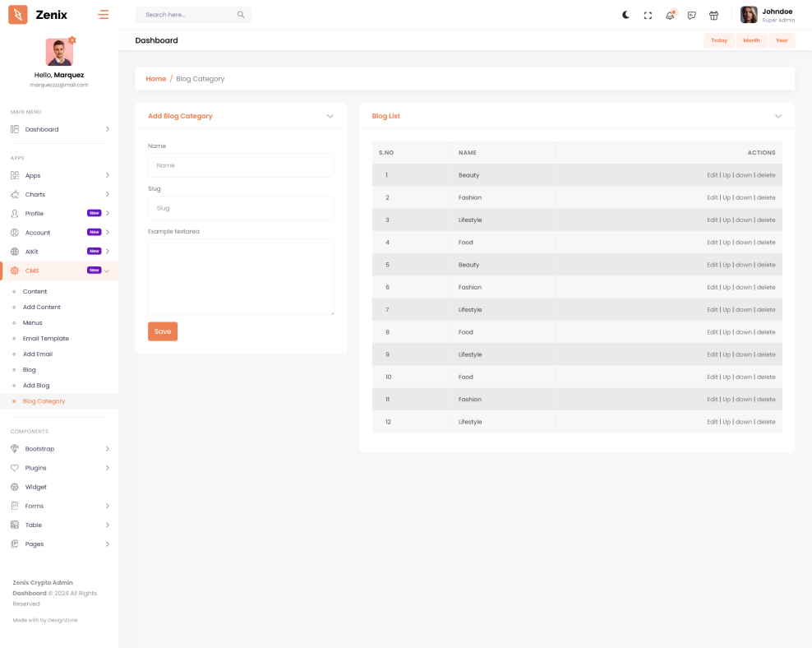Toggle the sidebar with the hamburger menu icon

103,15
